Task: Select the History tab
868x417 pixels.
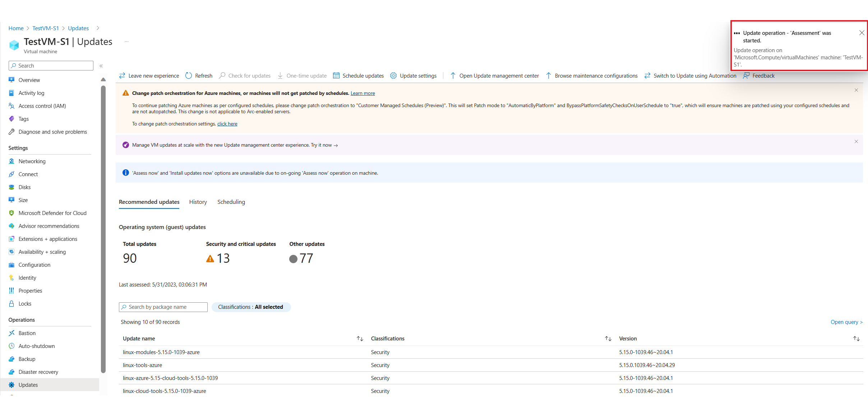Action: (198, 202)
